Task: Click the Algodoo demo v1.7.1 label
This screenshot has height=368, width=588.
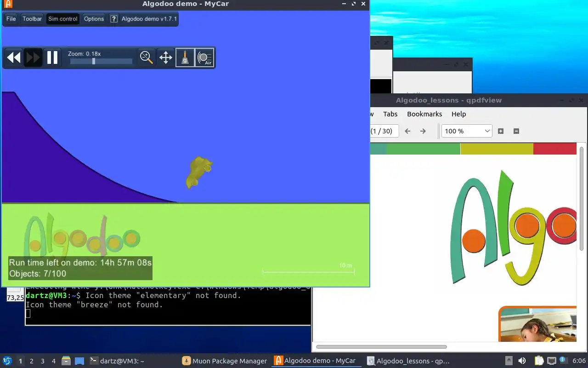Action: coord(149,19)
